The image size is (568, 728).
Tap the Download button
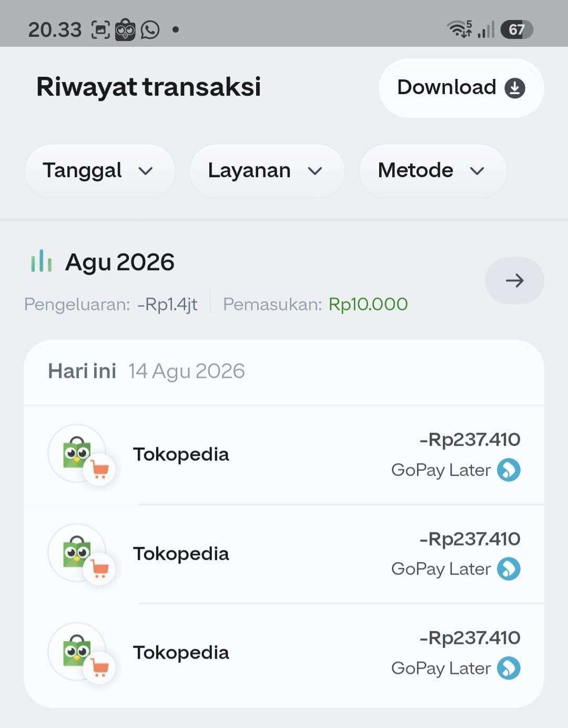click(461, 88)
